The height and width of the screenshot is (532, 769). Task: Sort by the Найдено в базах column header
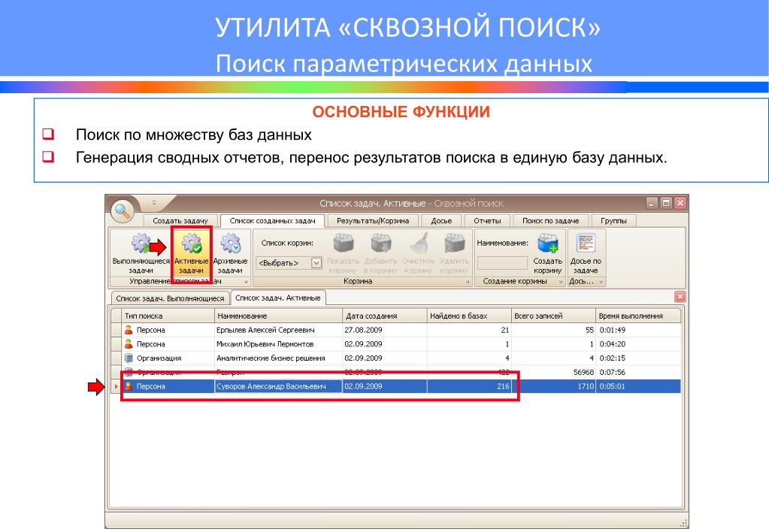(x=469, y=316)
